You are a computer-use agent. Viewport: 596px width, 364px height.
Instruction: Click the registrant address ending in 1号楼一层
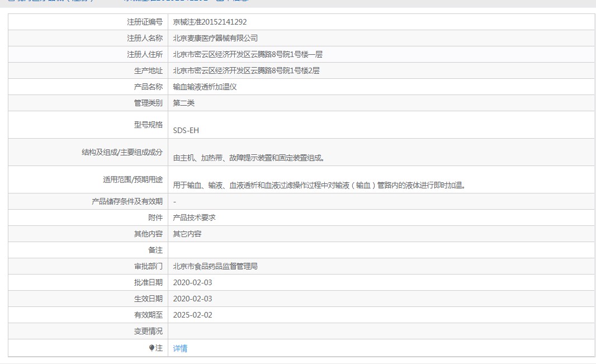point(248,54)
